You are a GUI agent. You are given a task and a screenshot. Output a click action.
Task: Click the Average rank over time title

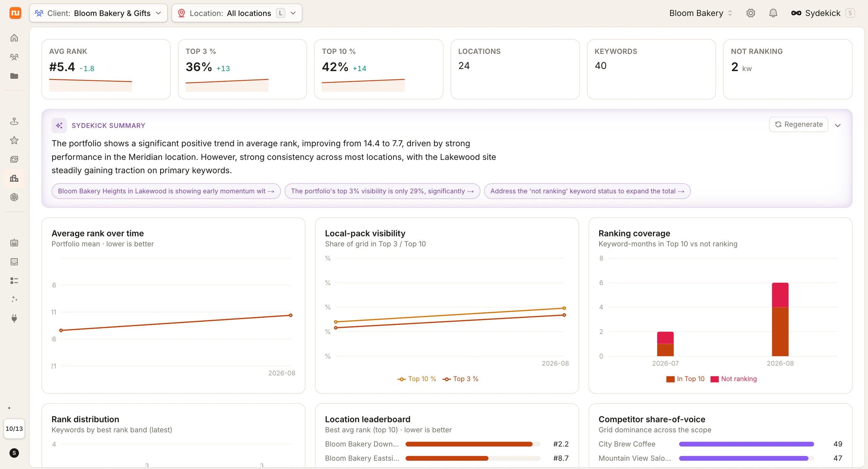[98, 233]
